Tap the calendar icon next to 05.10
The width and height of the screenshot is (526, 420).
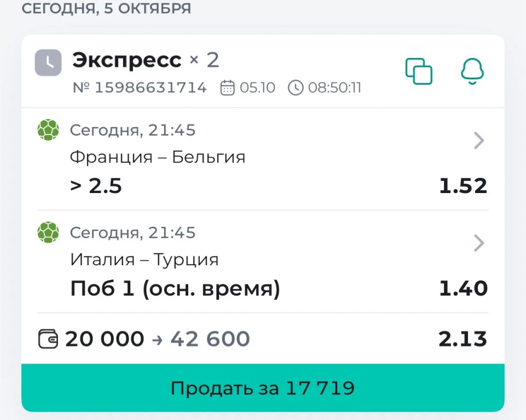pyautogui.click(x=227, y=88)
